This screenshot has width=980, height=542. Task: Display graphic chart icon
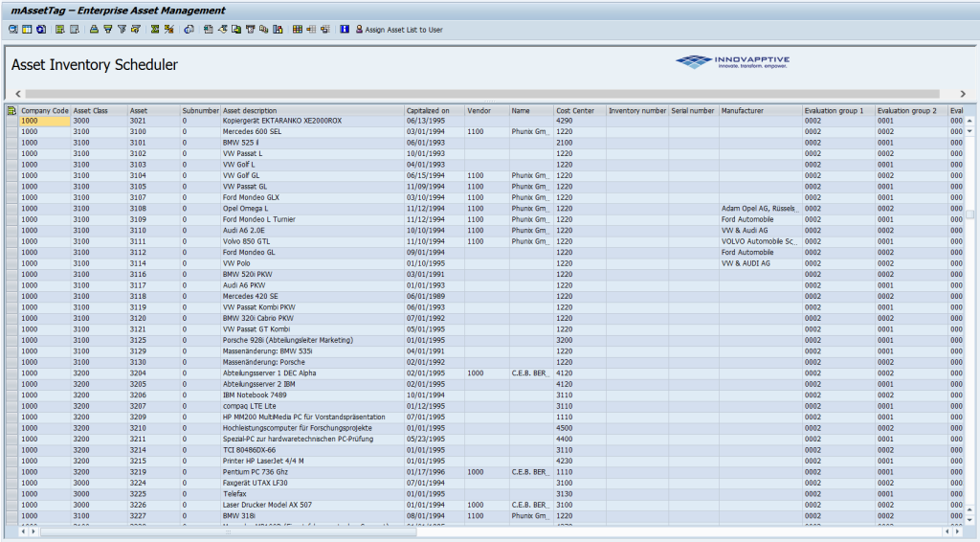pos(278,30)
